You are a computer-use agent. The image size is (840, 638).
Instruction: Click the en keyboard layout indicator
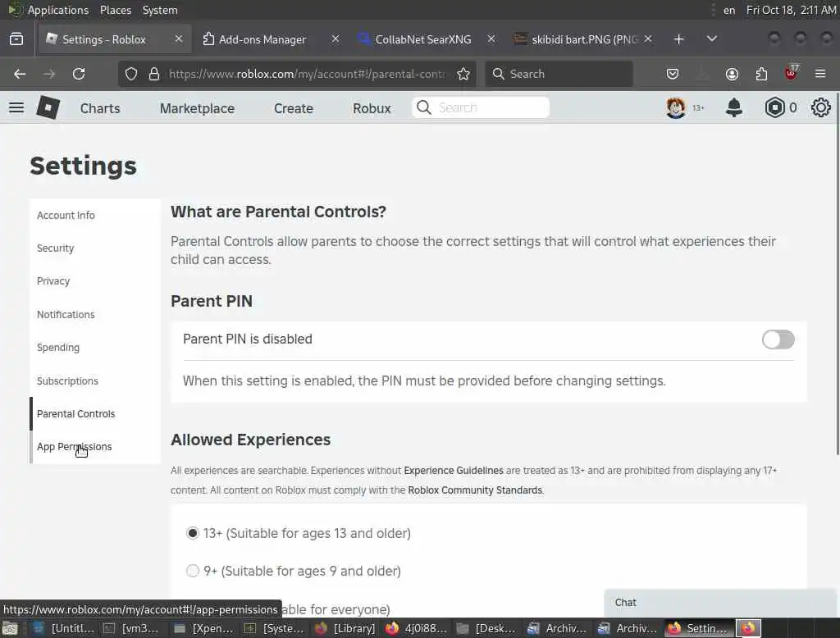[729, 10]
